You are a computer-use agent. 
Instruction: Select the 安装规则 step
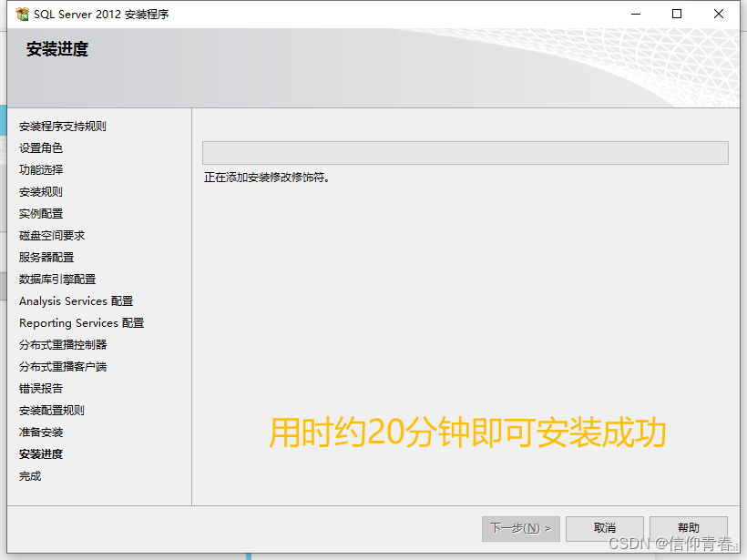click(x=41, y=192)
